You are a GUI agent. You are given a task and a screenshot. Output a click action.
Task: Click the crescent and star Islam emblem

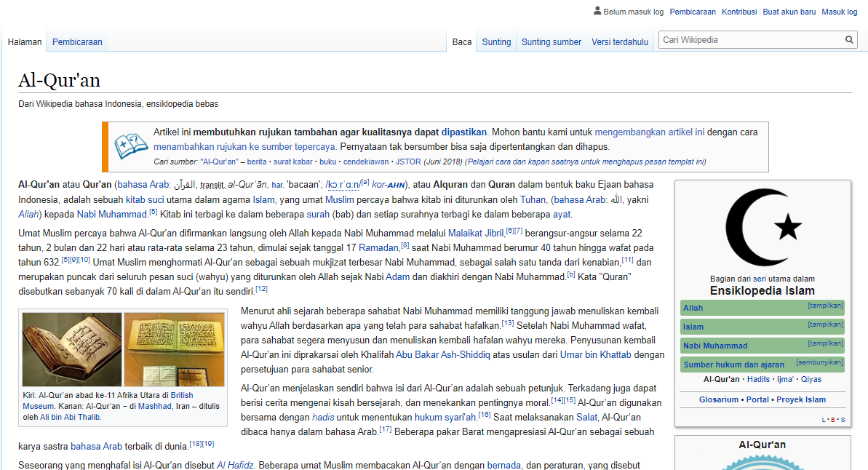point(763,228)
